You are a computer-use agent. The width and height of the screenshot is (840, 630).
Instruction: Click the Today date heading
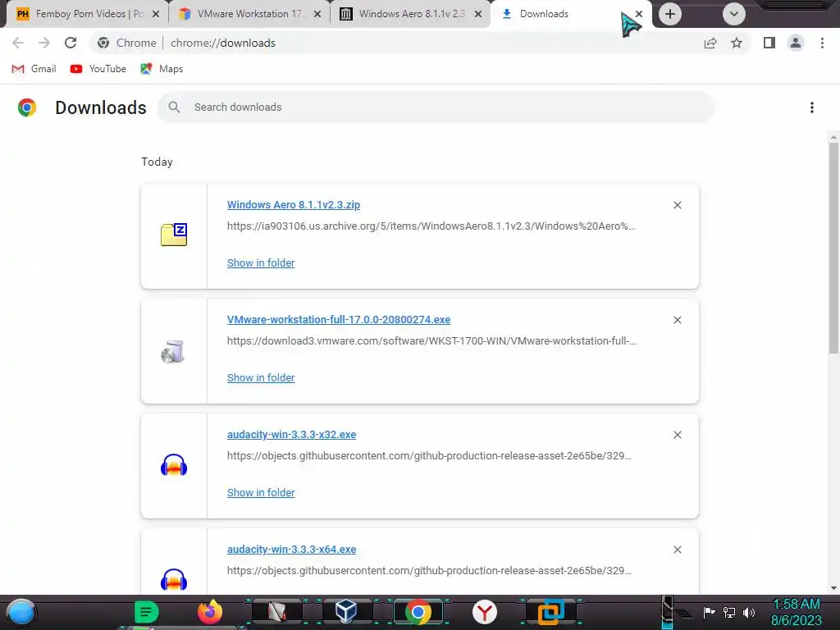157,162
